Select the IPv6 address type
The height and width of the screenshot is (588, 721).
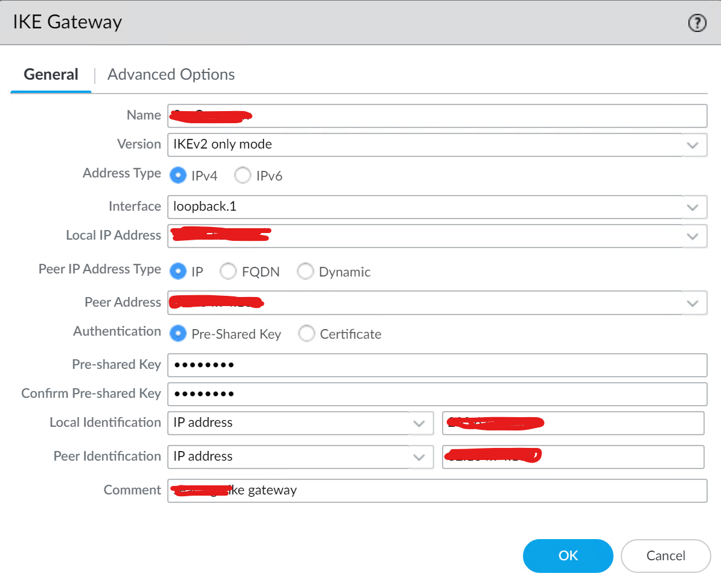click(242, 175)
